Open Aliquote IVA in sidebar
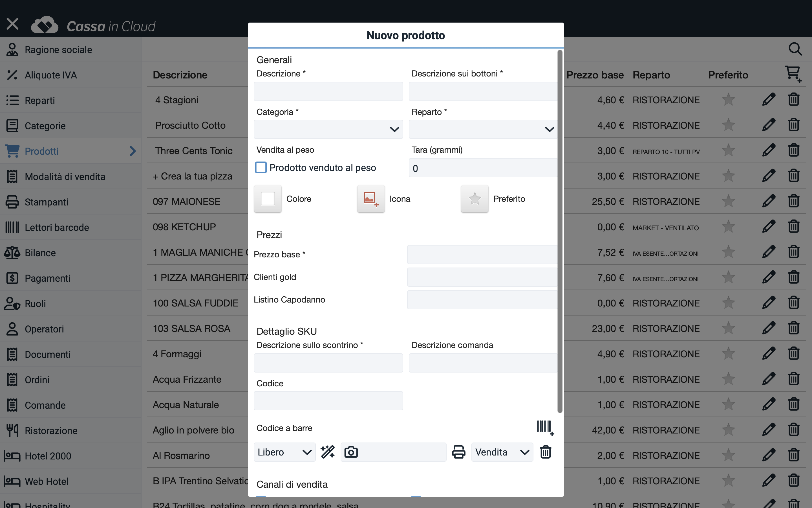 70,75
